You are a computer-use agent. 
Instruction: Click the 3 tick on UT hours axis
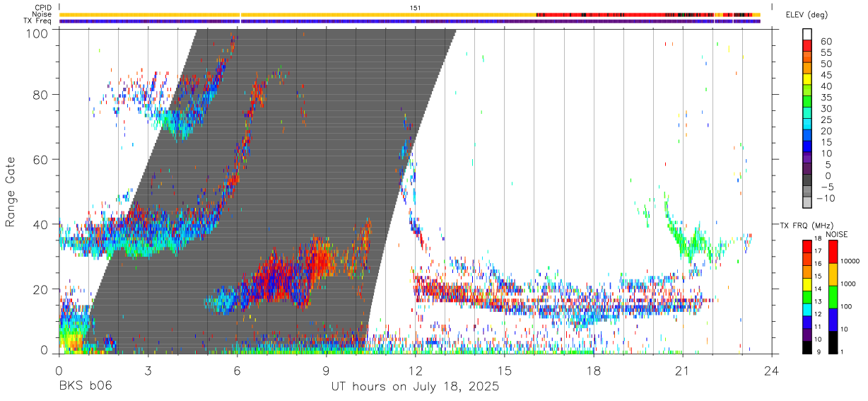[148, 370]
